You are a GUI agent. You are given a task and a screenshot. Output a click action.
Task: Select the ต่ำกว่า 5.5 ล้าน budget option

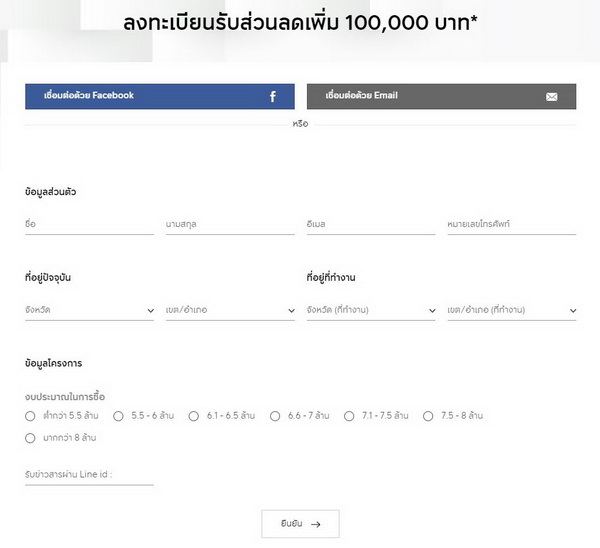point(30,415)
